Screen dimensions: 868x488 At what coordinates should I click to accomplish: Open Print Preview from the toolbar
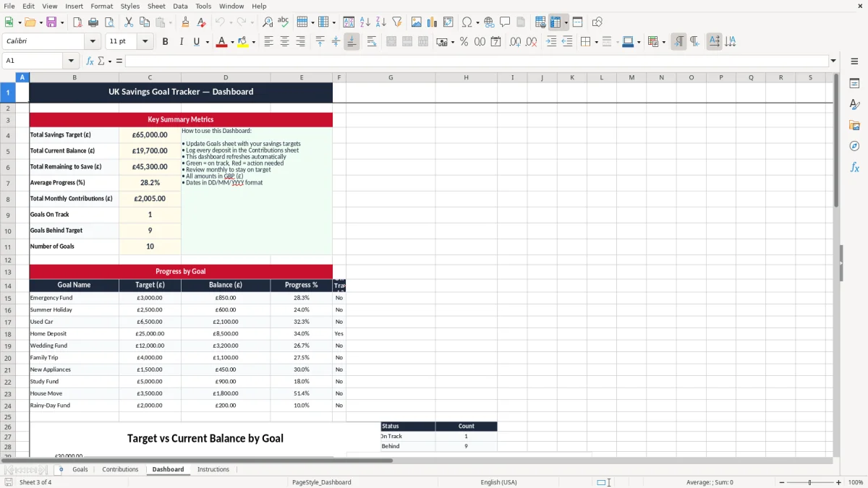click(x=109, y=22)
